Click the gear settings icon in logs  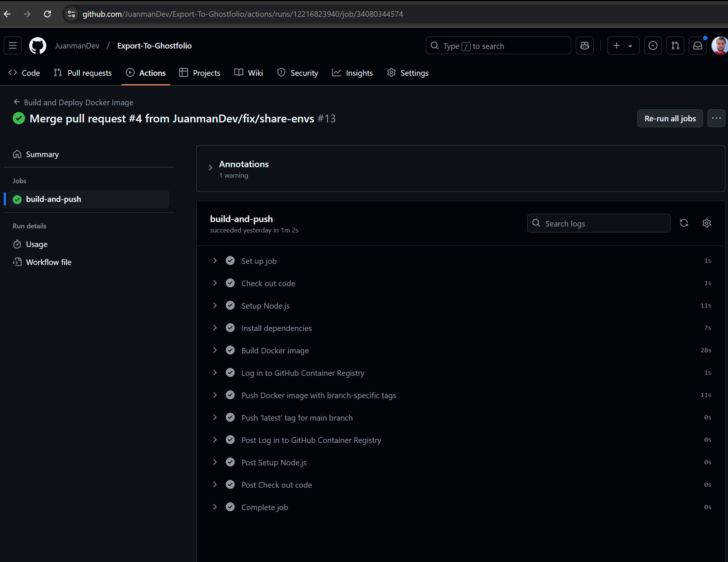coord(707,223)
